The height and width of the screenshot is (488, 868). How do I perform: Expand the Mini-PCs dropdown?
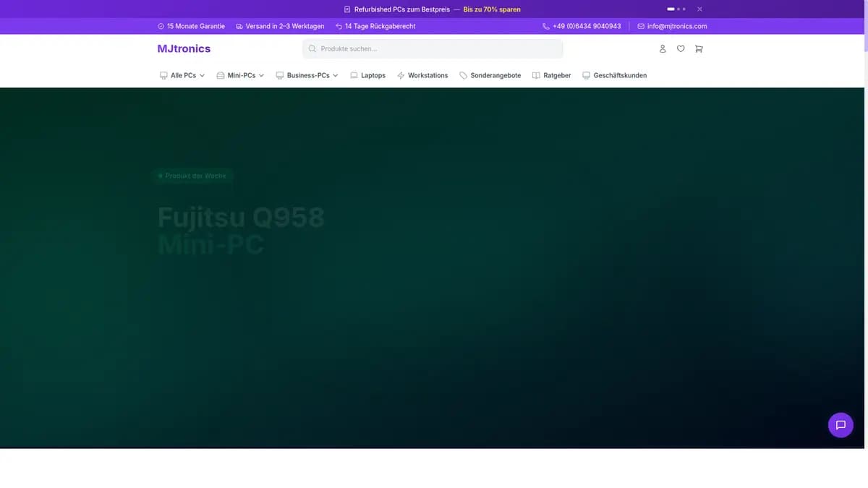click(240, 74)
